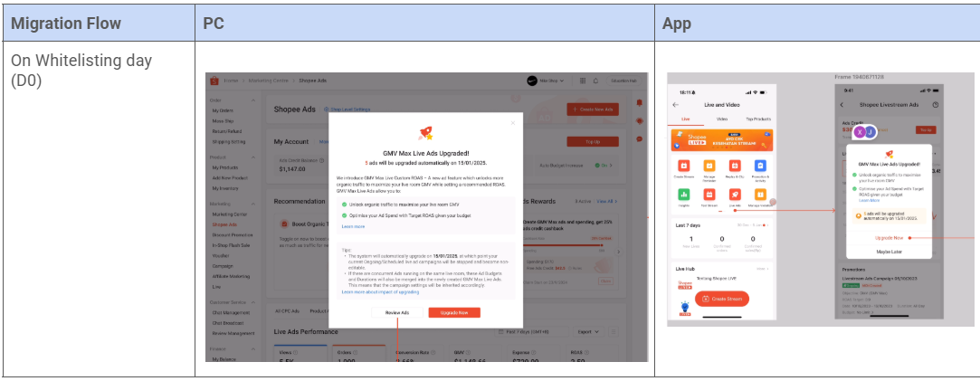Open the Last 7 days date range in app
980x381 pixels.
pos(752,224)
